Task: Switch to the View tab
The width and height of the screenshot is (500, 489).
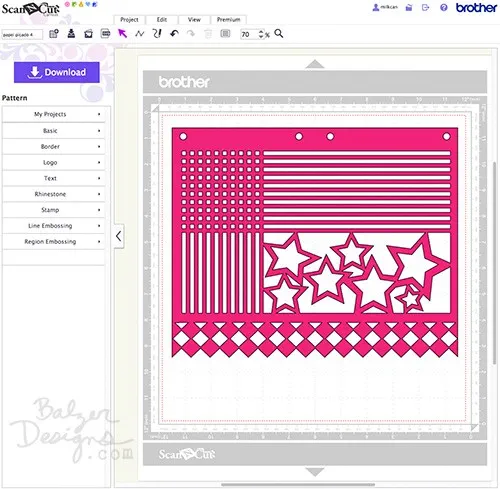Action: click(x=194, y=20)
